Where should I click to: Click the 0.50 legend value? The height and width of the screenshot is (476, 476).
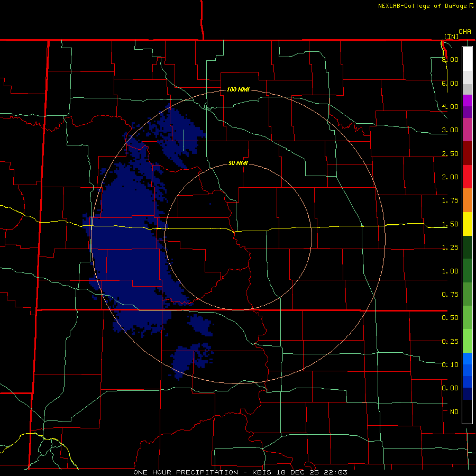450,318
